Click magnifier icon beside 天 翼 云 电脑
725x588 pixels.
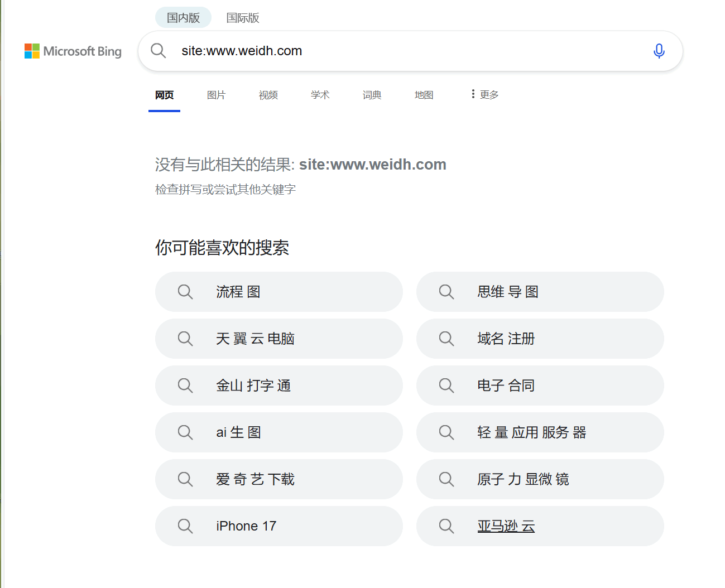(x=185, y=339)
